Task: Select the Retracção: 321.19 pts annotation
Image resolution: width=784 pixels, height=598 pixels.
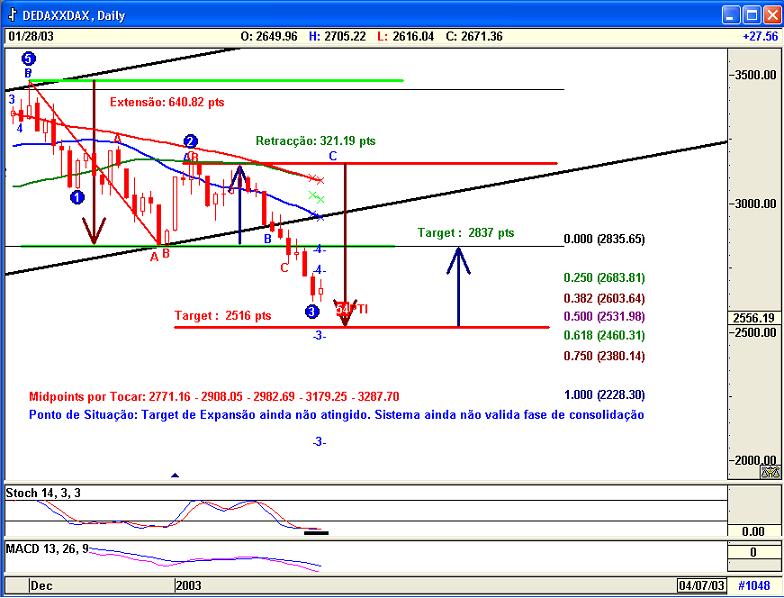Action: [x=316, y=141]
